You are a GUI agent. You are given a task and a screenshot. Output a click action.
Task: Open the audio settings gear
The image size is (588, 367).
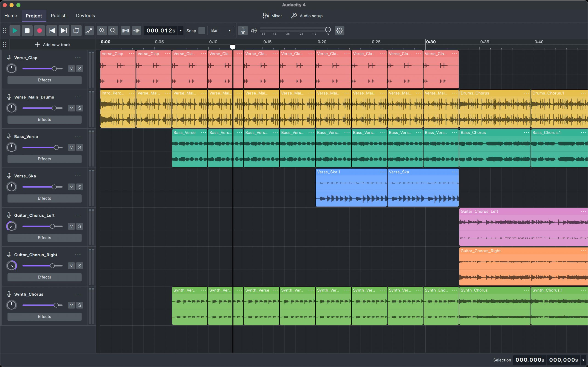[339, 31]
